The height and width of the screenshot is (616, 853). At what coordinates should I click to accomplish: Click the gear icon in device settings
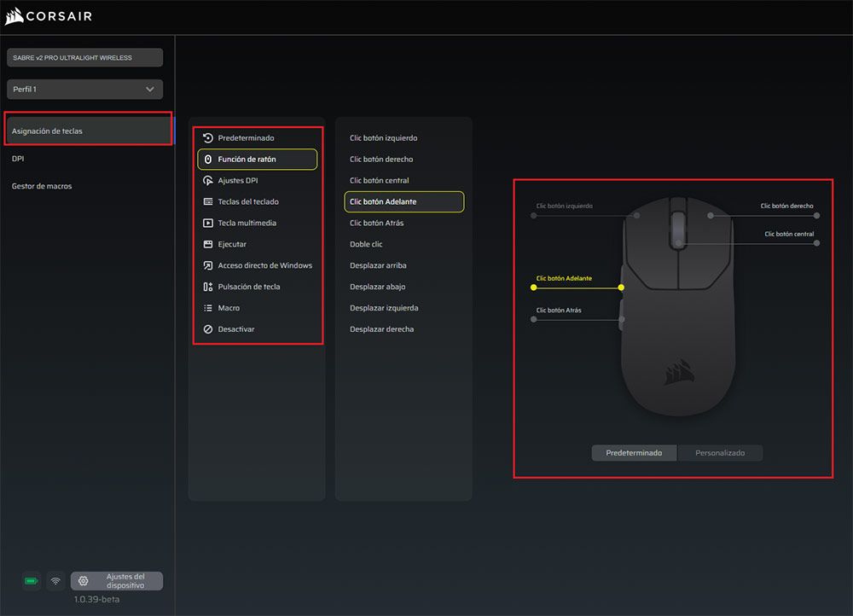[x=84, y=581]
